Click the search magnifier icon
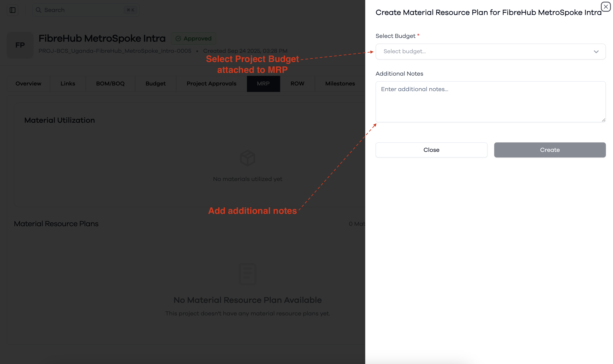The height and width of the screenshot is (364, 613). pyautogui.click(x=38, y=10)
